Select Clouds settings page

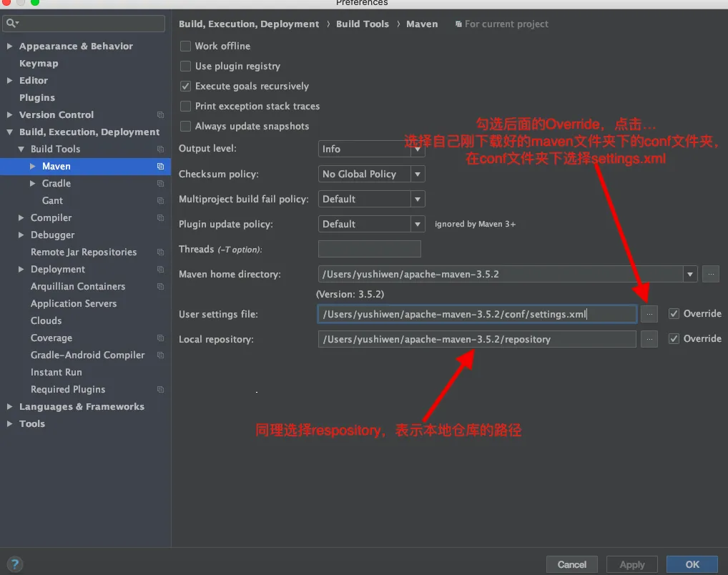tap(46, 320)
